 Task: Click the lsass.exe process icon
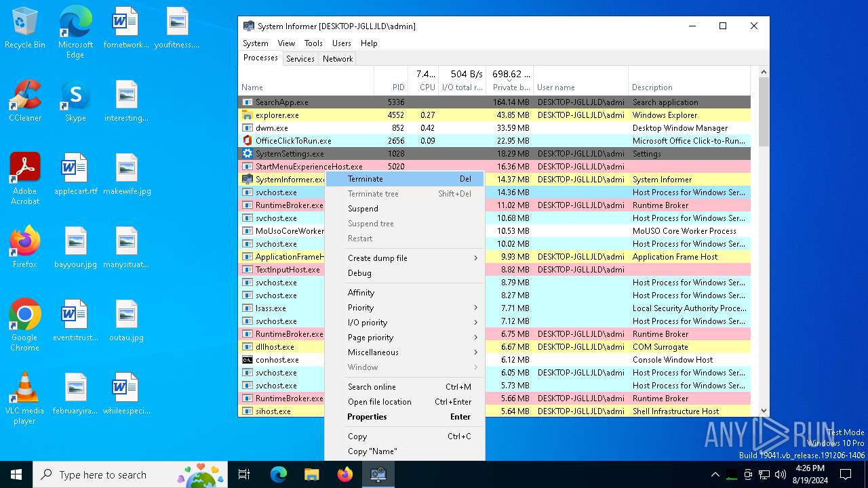248,308
